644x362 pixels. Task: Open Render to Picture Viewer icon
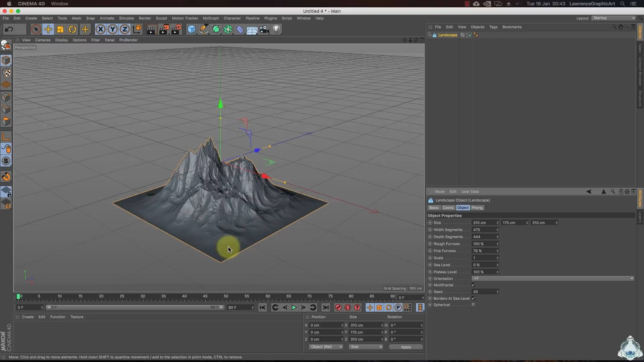(164, 29)
